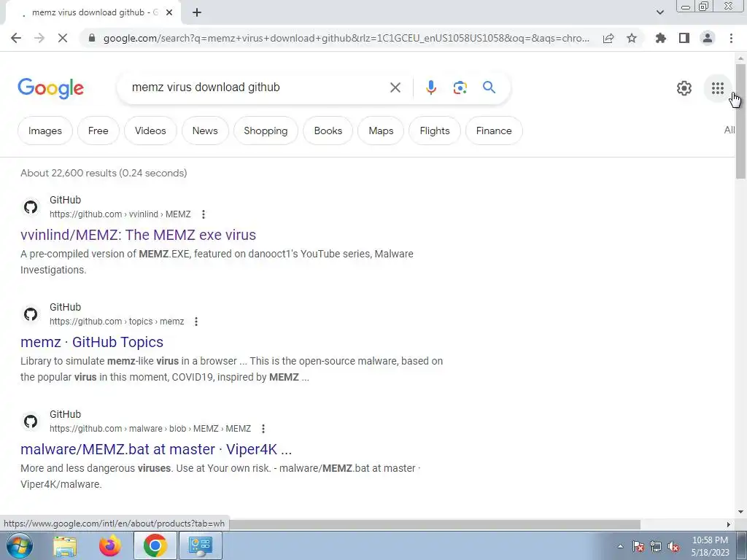Image resolution: width=747 pixels, height=560 pixels.
Task: Switch to Videos results
Action: click(x=150, y=131)
